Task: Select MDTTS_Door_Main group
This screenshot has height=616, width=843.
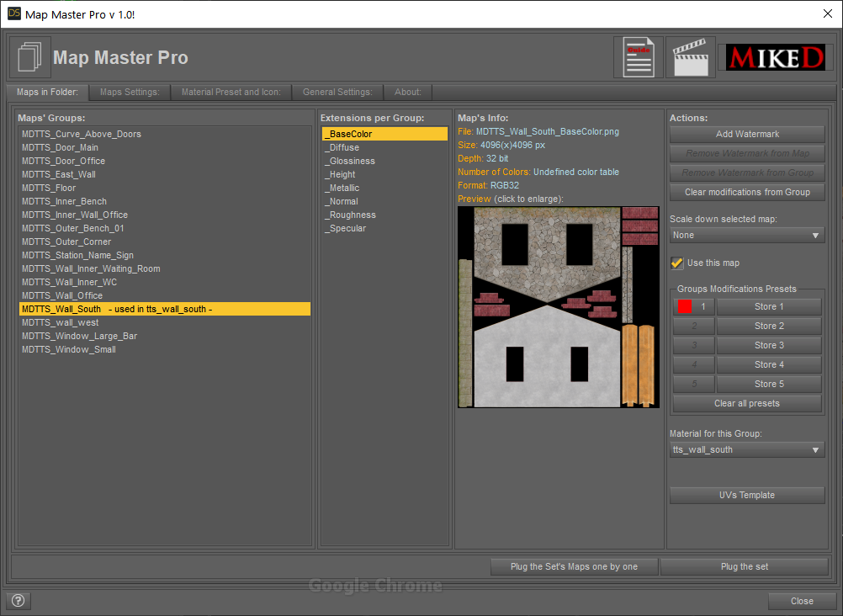Action: click(x=165, y=147)
